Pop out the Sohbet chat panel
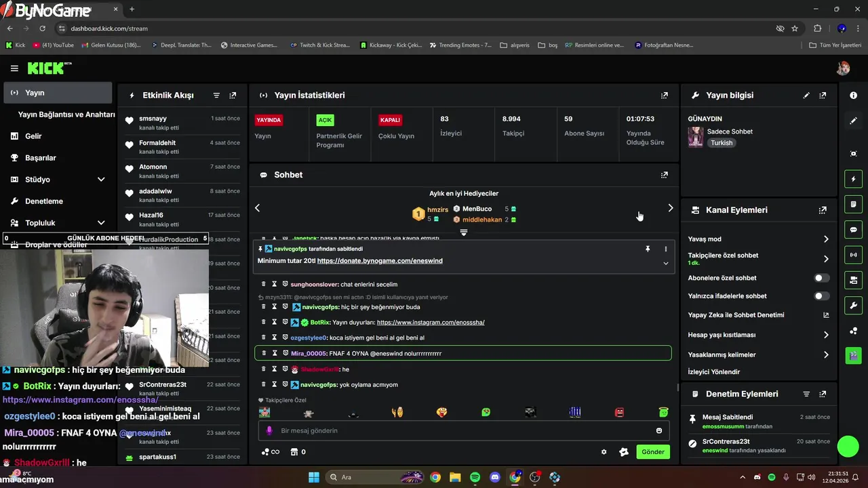The height and width of the screenshot is (488, 868). (x=665, y=175)
